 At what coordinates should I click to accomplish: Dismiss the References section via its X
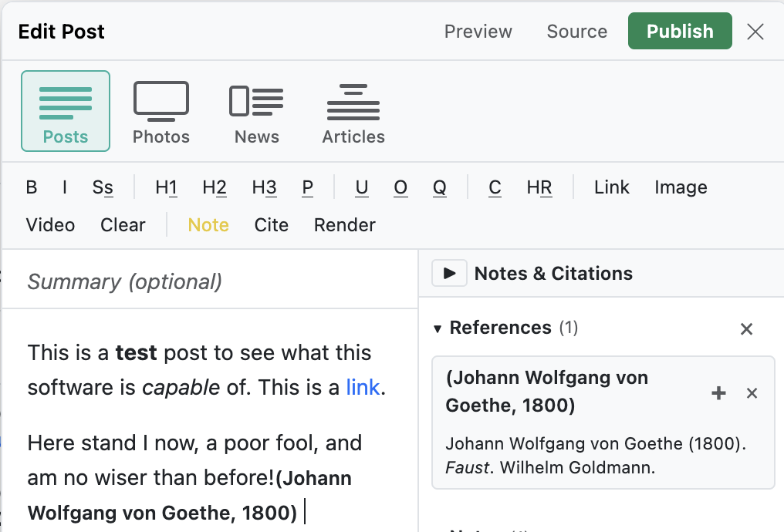(746, 328)
